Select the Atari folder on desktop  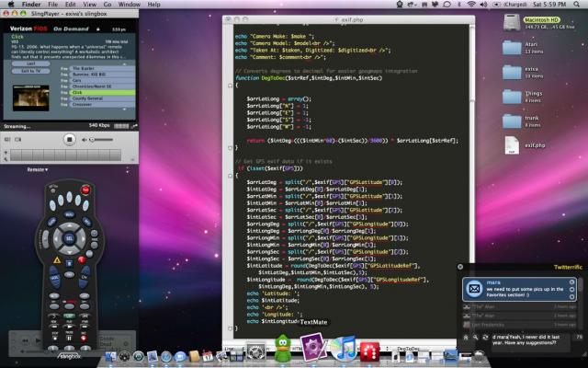point(512,48)
